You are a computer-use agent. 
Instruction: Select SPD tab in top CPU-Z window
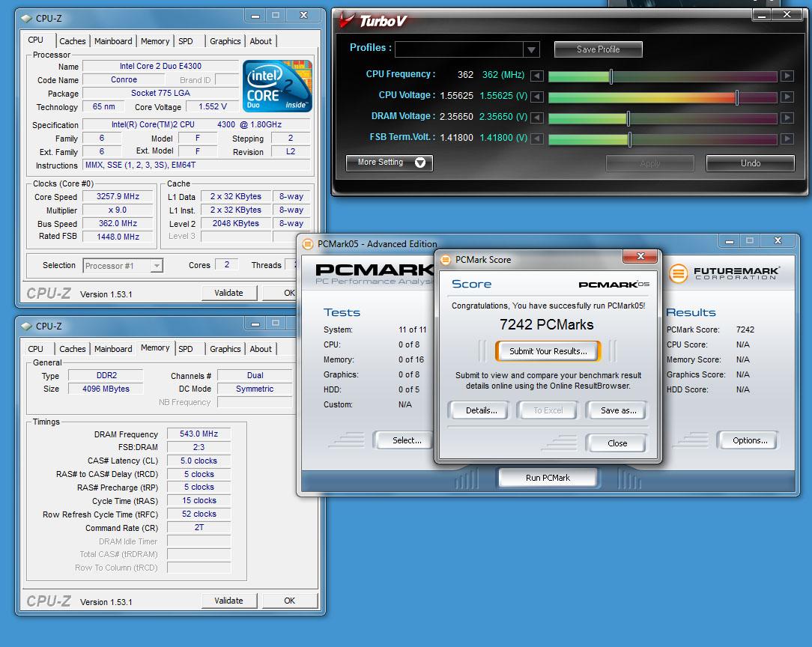(x=185, y=41)
